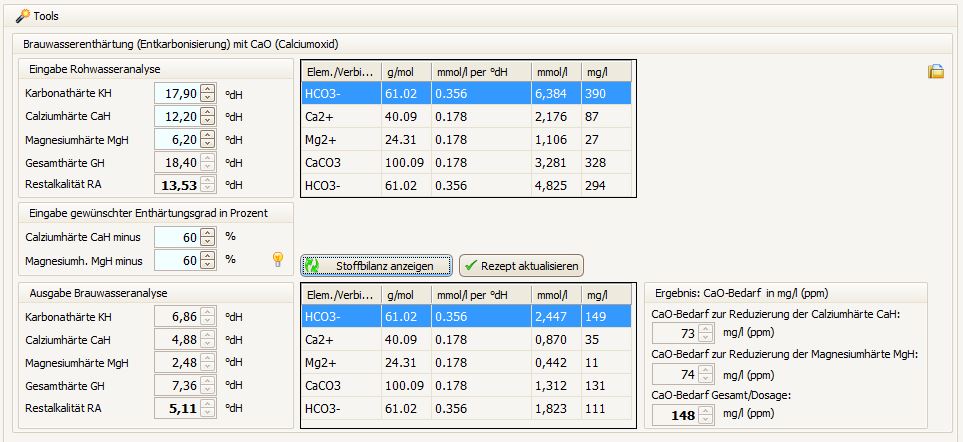Screen dimensions: 963x442
Task: Select the Ca2+ row in the raw water table
Action: [467, 116]
